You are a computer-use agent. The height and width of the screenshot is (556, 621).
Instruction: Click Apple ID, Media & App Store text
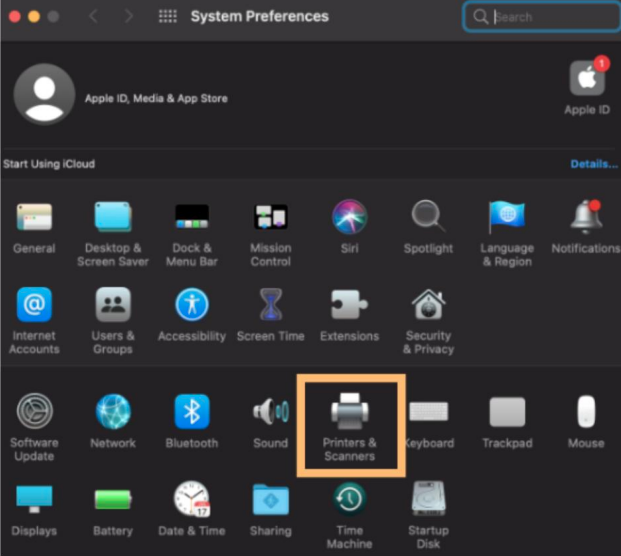pos(156,99)
